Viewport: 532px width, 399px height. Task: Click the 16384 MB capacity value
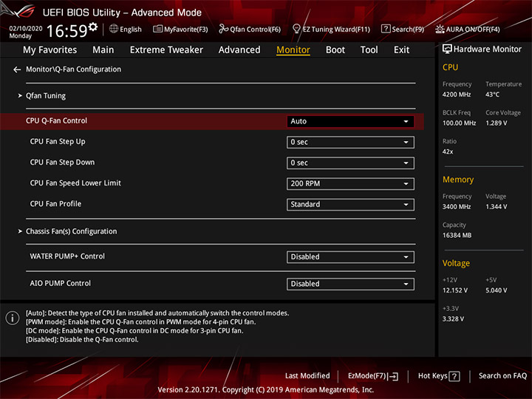(x=457, y=236)
